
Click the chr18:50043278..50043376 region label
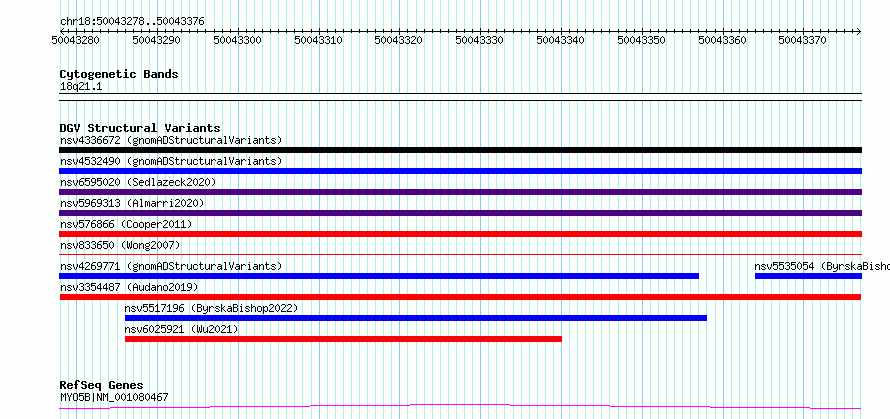pyautogui.click(x=132, y=22)
